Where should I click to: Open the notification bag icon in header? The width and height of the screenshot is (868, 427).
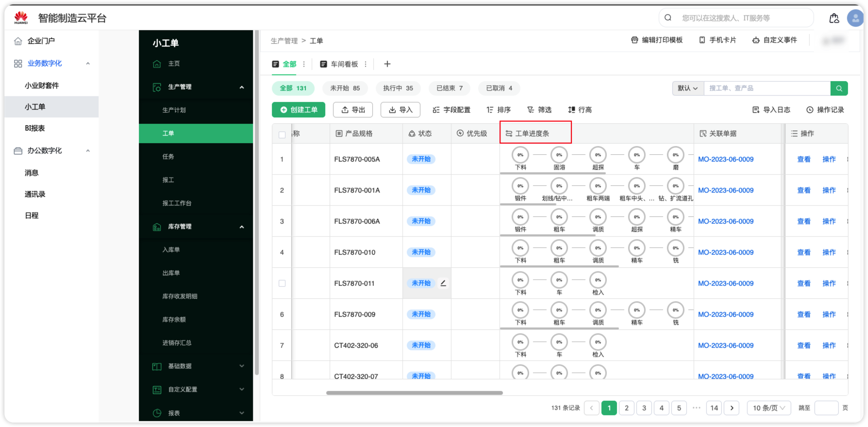click(x=834, y=18)
